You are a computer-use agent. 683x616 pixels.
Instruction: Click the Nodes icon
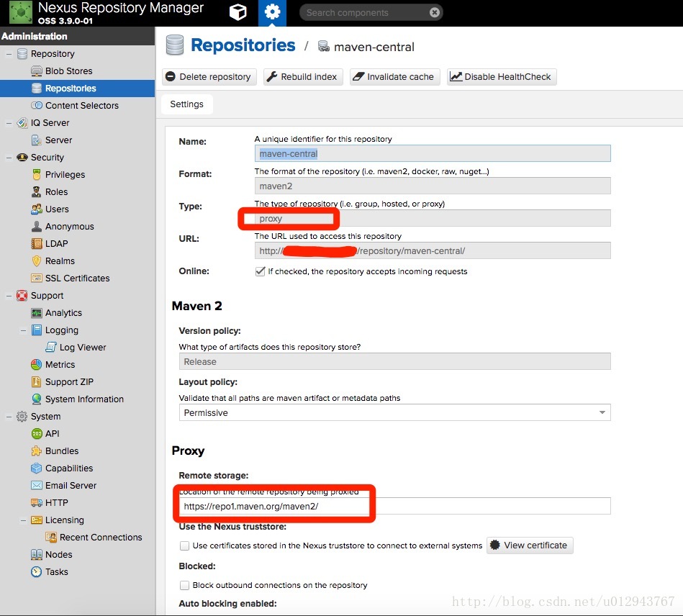37,555
